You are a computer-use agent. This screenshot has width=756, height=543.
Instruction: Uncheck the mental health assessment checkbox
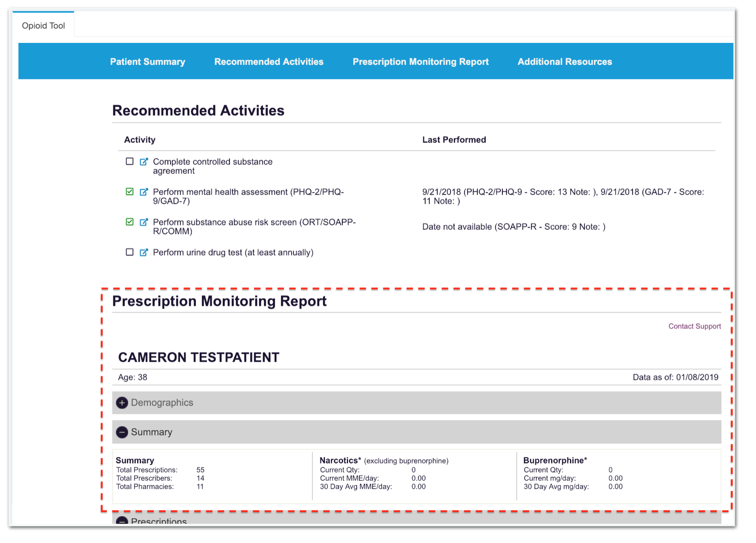click(x=129, y=192)
